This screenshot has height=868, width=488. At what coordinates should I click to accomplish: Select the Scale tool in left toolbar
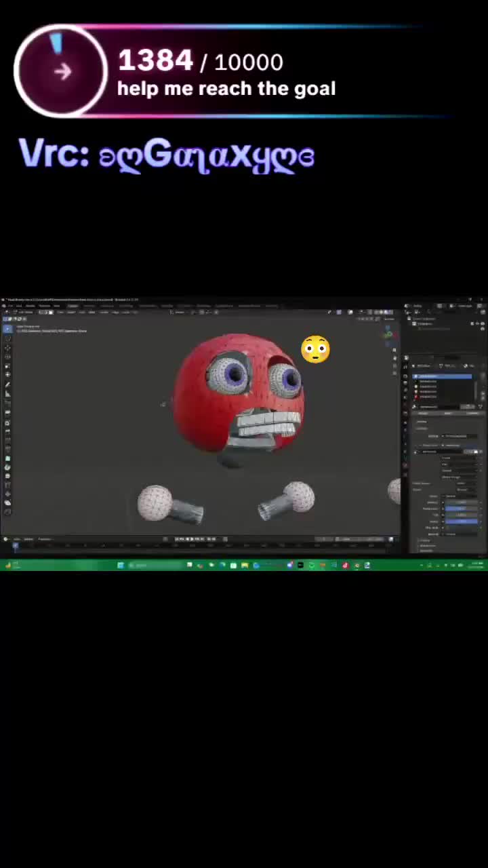[x=7, y=366]
